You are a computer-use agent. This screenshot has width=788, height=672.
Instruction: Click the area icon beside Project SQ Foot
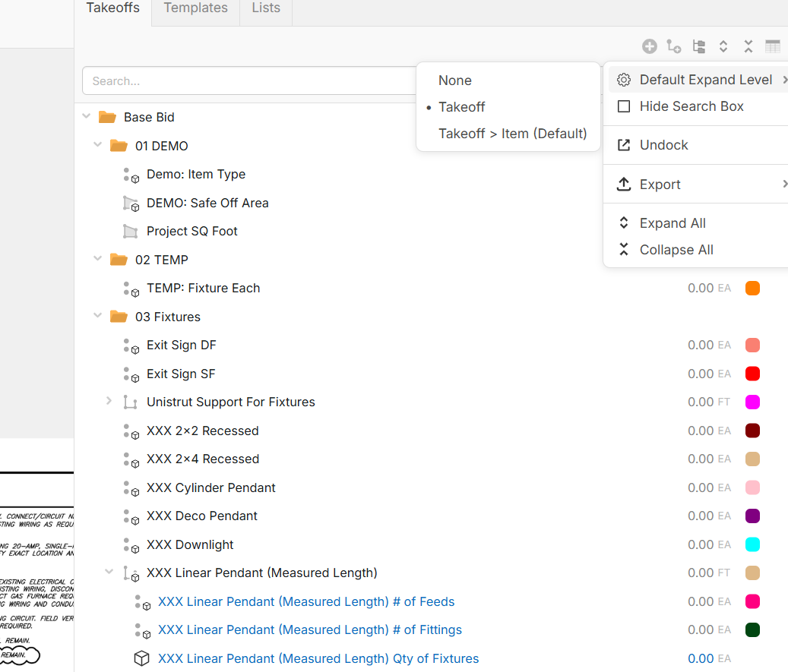coord(131,232)
